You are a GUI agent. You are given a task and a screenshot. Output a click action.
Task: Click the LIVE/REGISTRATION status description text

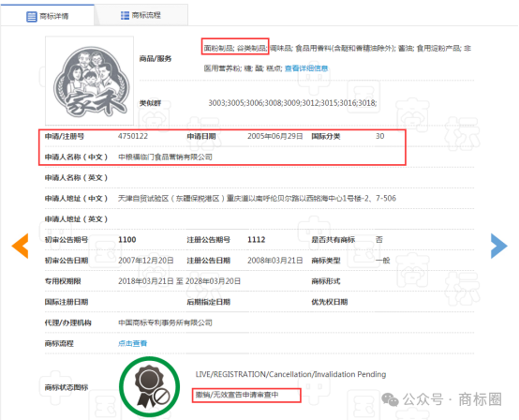290,374
